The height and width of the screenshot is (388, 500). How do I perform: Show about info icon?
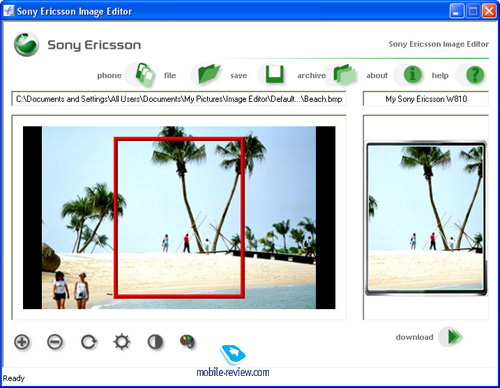pyautogui.click(x=412, y=74)
